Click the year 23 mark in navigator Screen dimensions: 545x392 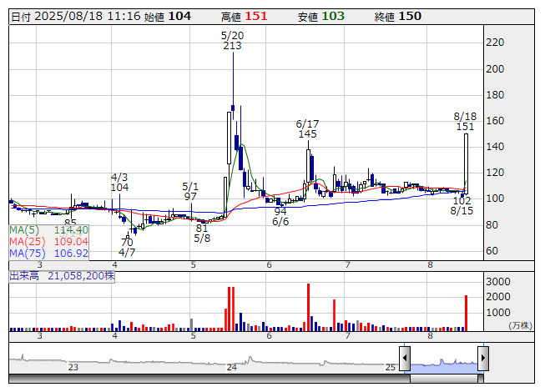pos(73,367)
